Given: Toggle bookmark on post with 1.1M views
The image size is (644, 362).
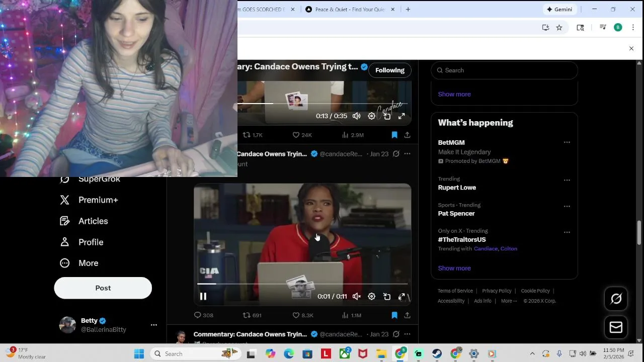Looking at the screenshot, I should (x=394, y=315).
